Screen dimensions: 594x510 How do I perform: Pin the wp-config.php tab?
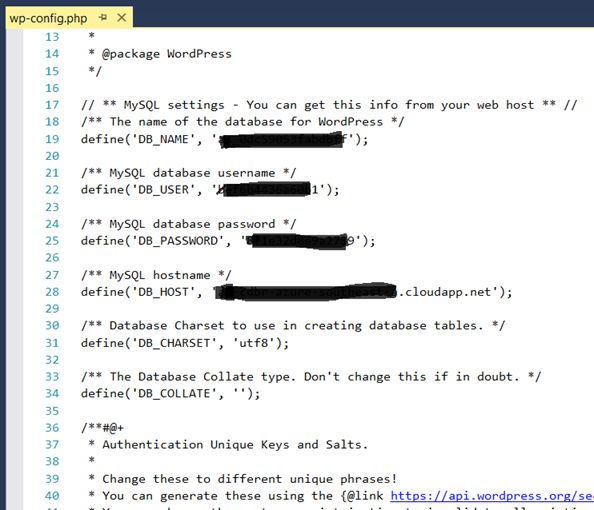coord(103,17)
